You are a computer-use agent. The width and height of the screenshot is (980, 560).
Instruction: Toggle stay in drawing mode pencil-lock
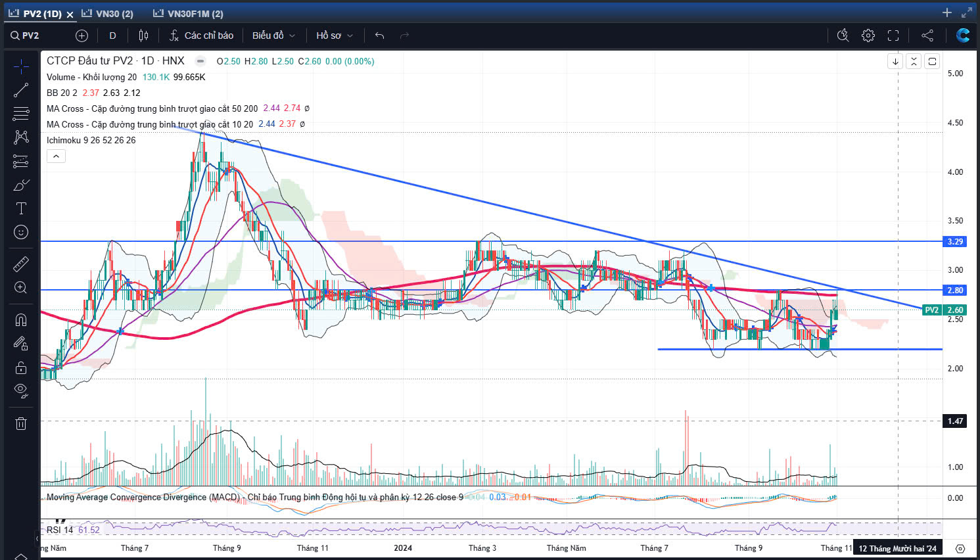(21, 343)
